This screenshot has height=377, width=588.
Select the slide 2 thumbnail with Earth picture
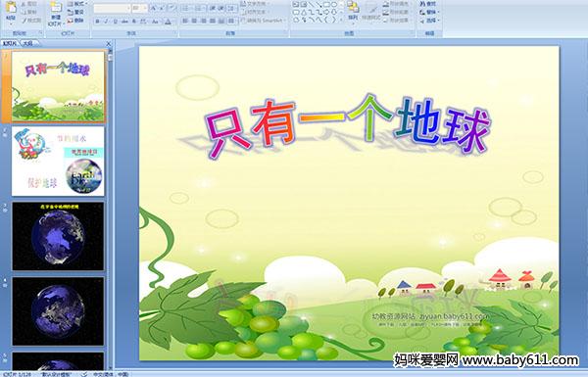tap(58, 162)
